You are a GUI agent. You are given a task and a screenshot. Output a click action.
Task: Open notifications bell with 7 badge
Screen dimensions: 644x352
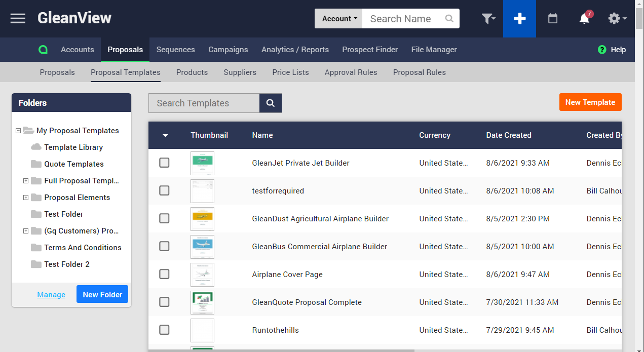[585, 19]
